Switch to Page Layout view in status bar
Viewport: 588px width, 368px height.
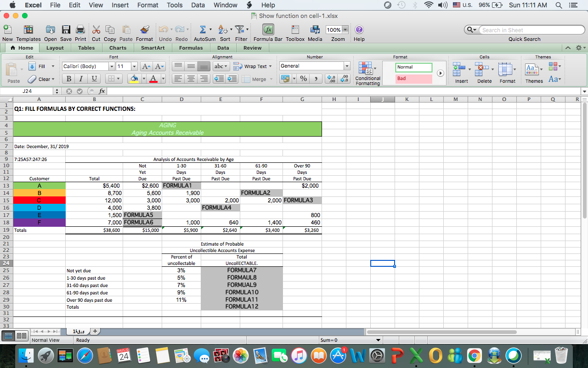[x=21, y=336]
